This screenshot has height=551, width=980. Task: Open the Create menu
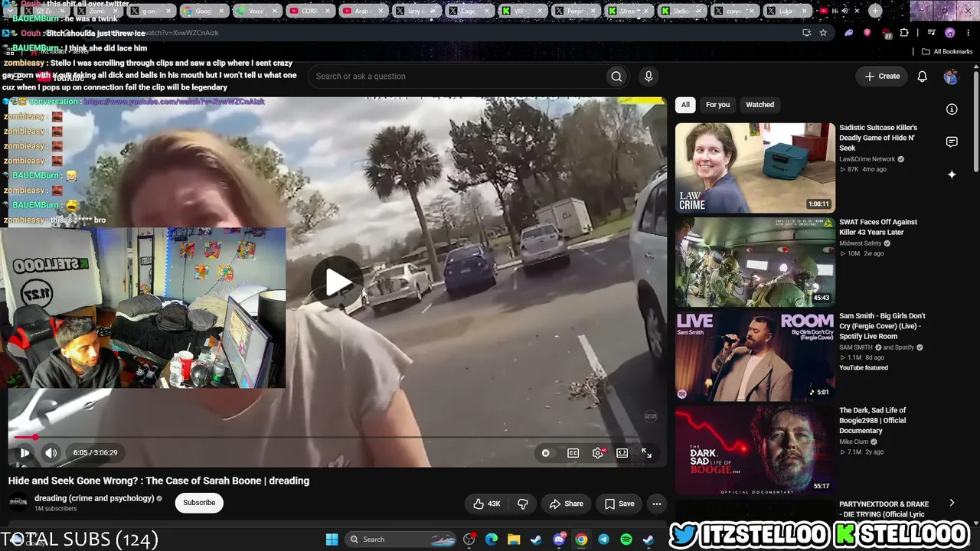pyautogui.click(x=883, y=77)
